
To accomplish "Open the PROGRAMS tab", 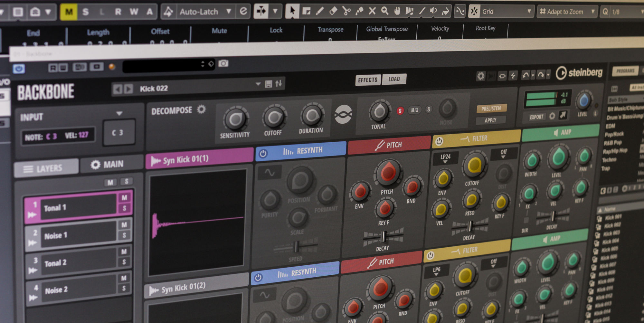I will [625, 71].
